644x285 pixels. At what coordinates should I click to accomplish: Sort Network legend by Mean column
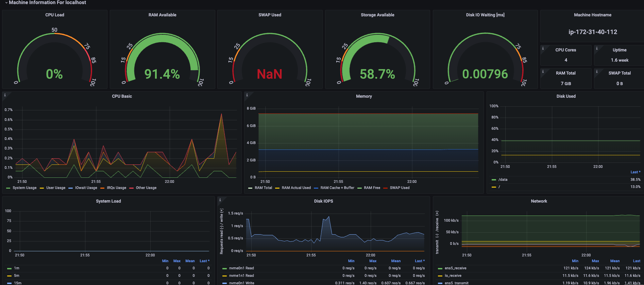coord(615,261)
